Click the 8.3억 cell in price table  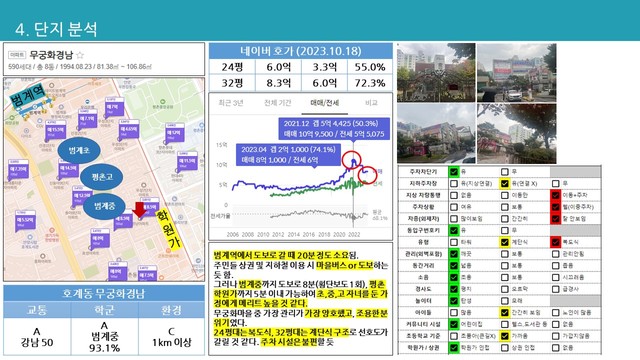(278, 83)
